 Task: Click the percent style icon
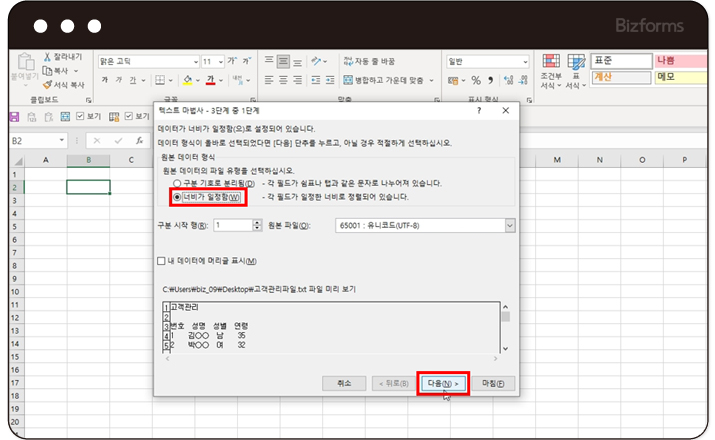[476, 80]
